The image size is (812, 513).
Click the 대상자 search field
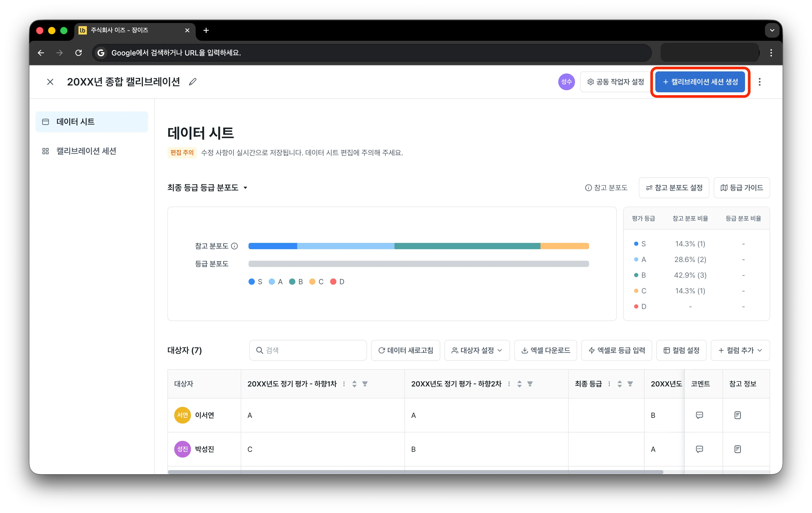click(308, 350)
